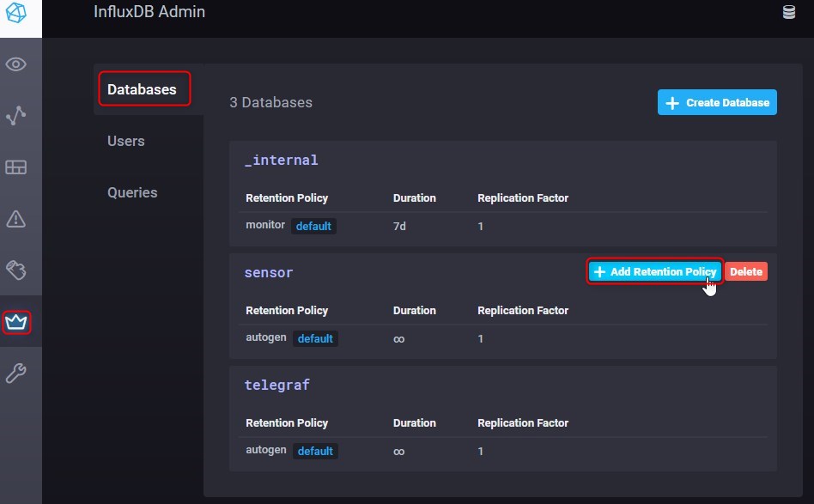Click the database stack icon in header
The height and width of the screenshot is (504, 814).
click(788, 12)
